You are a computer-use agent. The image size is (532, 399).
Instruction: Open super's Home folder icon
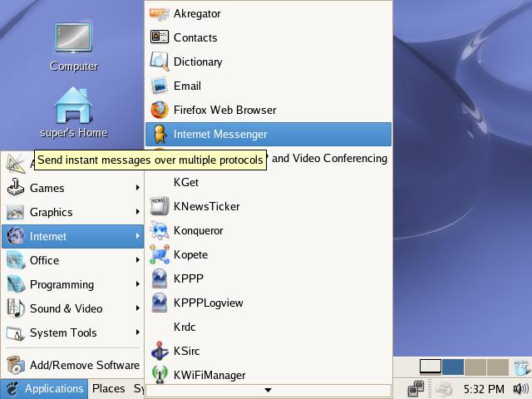pyautogui.click(x=73, y=112)
